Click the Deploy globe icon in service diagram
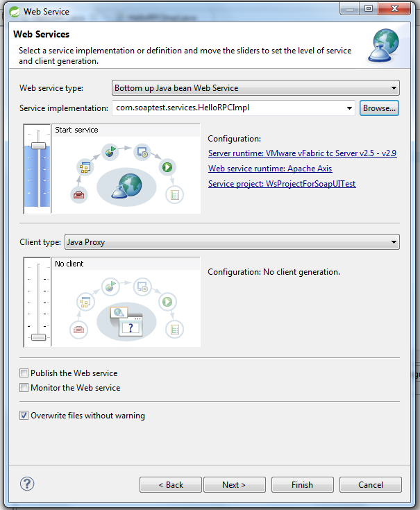This screenshot has width=420, height=510. click(110, 151)
